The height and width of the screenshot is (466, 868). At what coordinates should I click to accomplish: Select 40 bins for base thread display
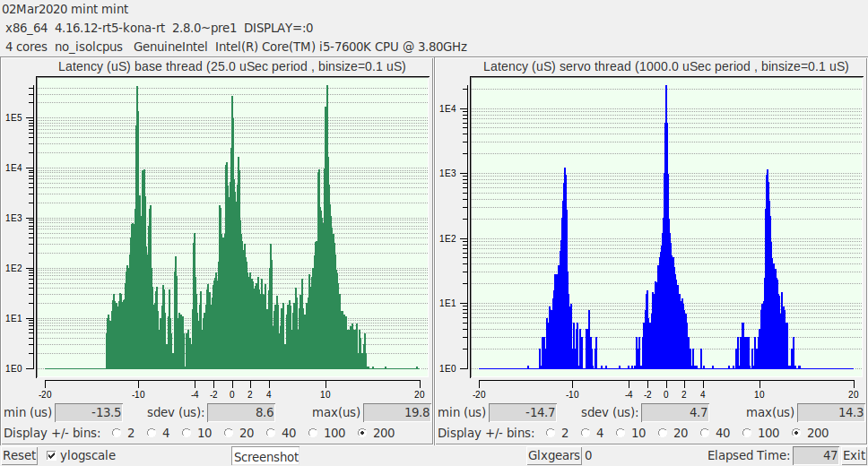(x=271, y=433)
